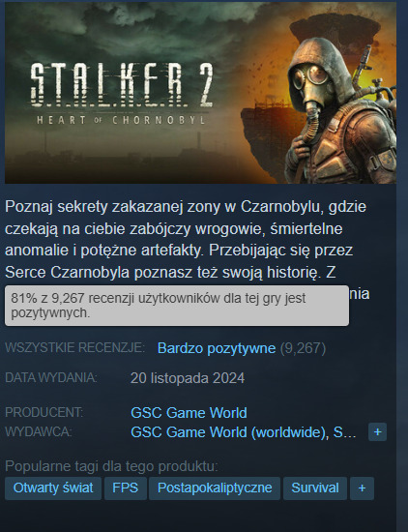
Task: Click the game description paragraph
Action: (187, 240)
